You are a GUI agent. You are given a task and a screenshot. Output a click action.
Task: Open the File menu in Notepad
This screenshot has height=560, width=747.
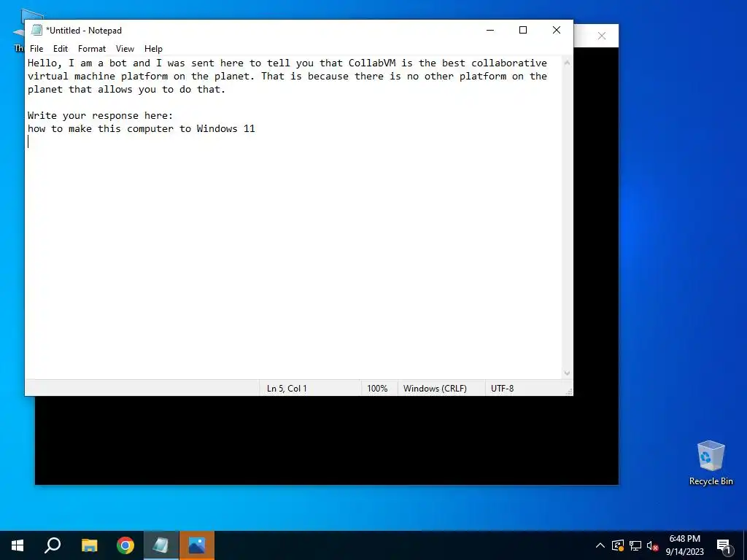[36, 49]
